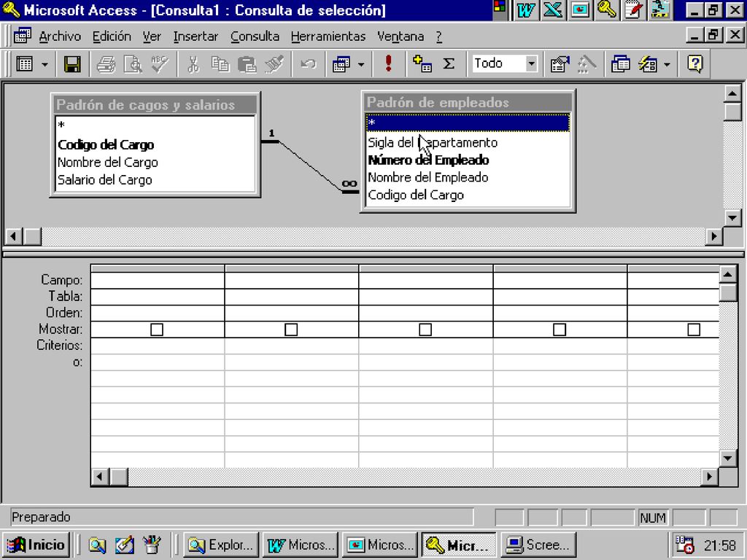
Task: Tick the Mostrar checkbox in the third column
Action: 425,330
